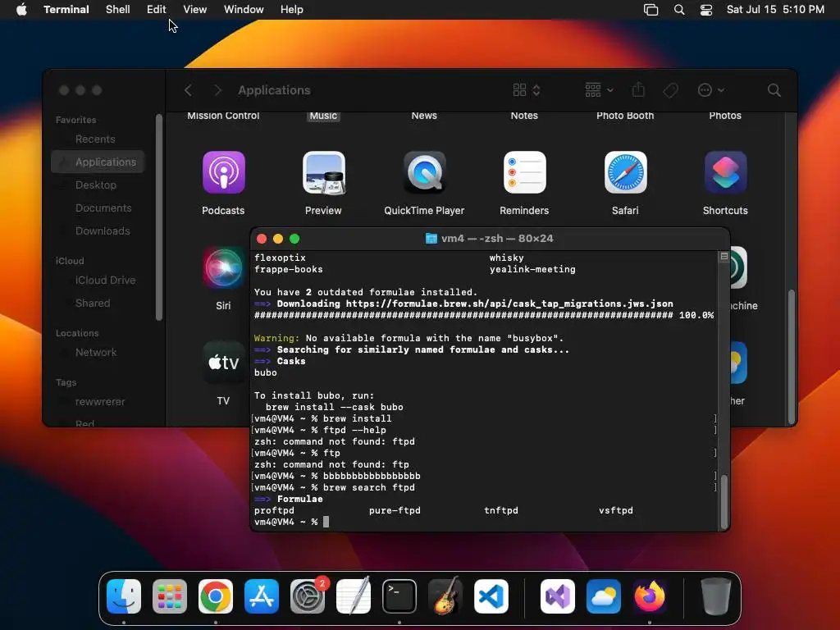
Task: Click the brew.sh download URL in Terminal
Action: [x=509, y=304]
